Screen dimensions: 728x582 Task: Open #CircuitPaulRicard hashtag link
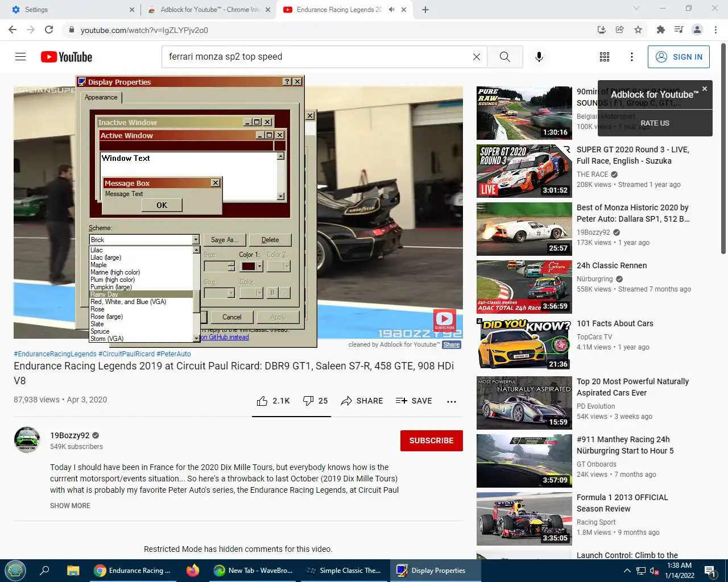coord(126,354)
